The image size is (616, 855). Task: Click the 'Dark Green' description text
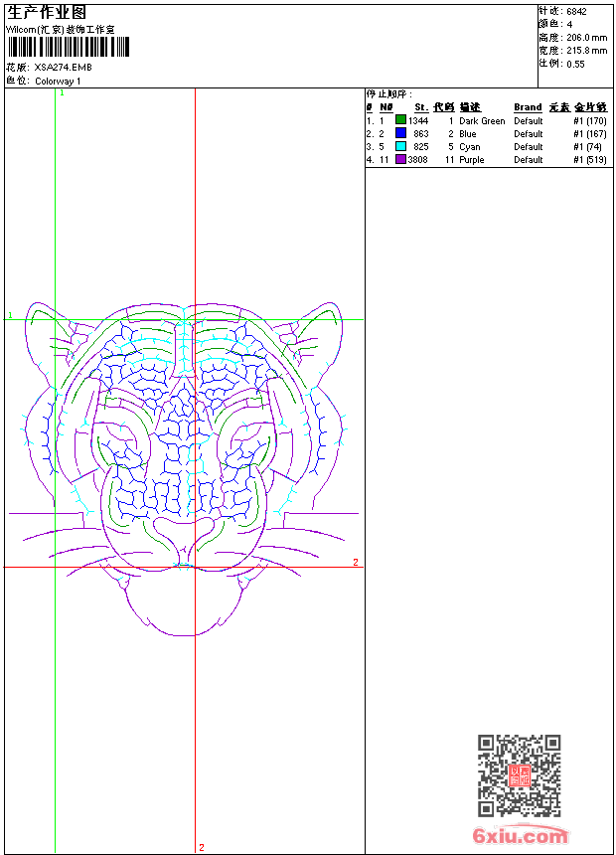[x=482, y=121]
